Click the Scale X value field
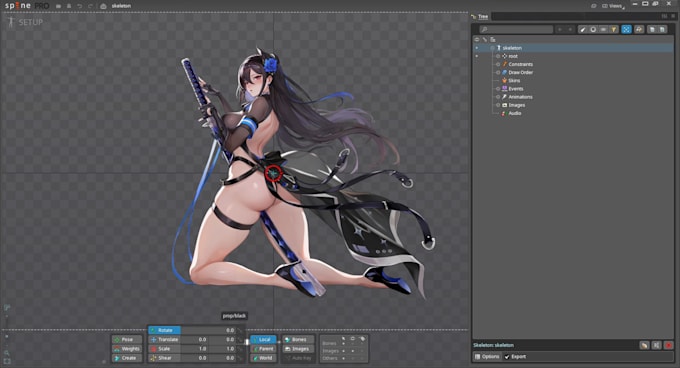Image resolution: width=680 pixels, height=368 pixels. [x=195, y=348]
